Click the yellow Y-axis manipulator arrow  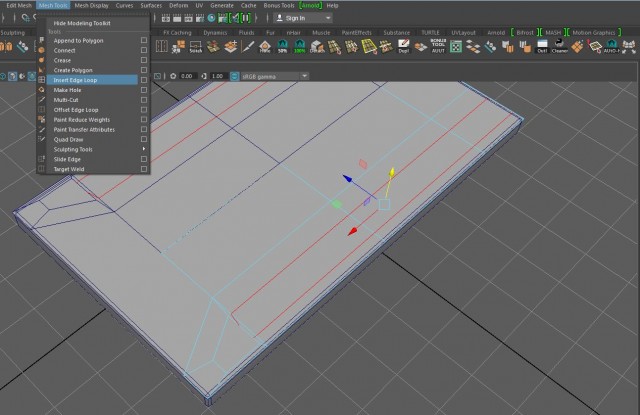391,172
